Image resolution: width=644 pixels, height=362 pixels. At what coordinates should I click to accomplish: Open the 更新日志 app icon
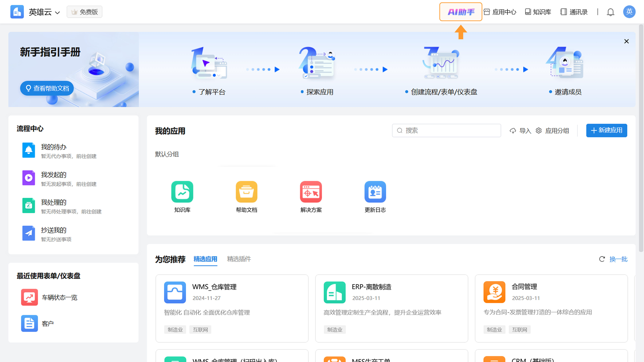(375, 192)
